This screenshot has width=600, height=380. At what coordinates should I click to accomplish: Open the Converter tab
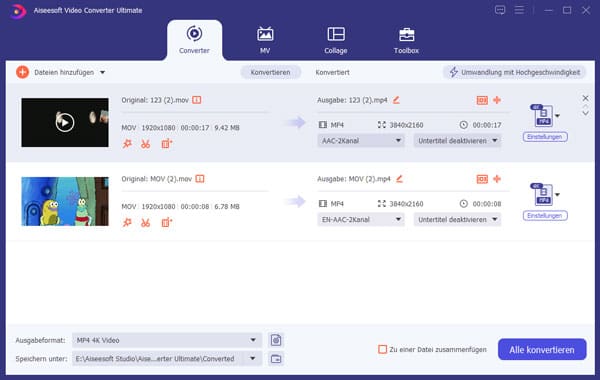[194, 40]
